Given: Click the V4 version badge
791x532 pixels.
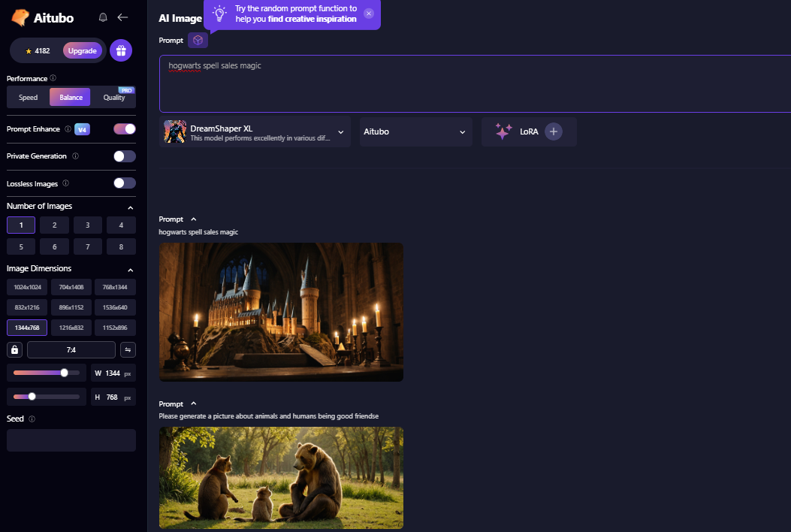Looking at the screenshot, I should click(x=82, y=129).
